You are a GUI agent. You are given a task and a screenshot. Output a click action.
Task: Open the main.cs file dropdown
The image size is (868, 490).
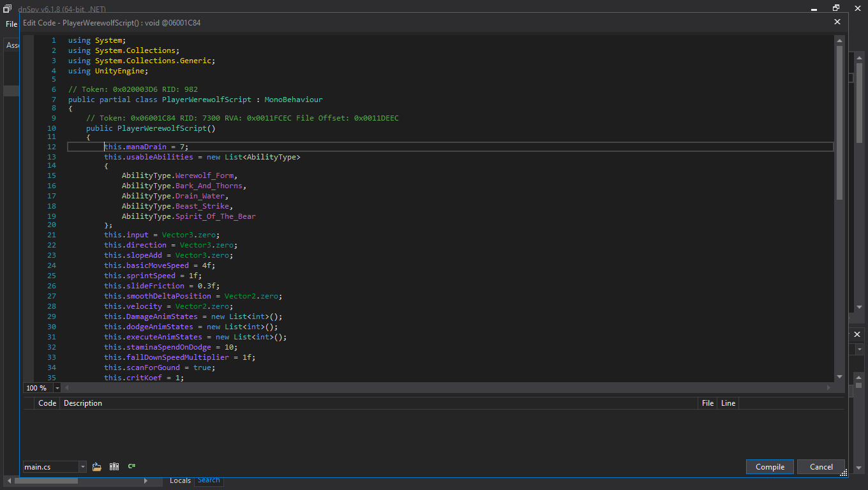pos(82,467)
